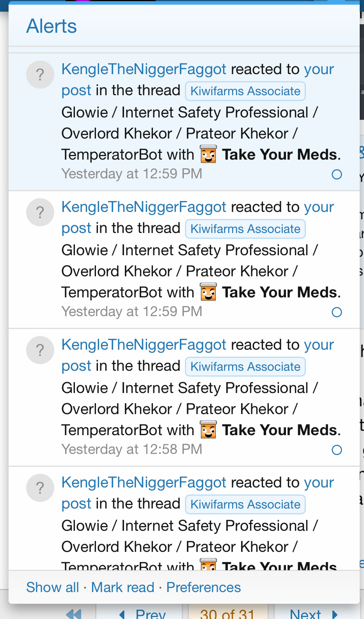Click Mark read in the alerts footer

point(123,587)
